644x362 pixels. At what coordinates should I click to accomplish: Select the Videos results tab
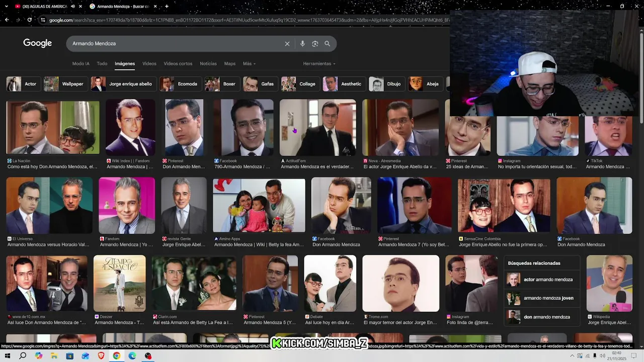(149, 64)
